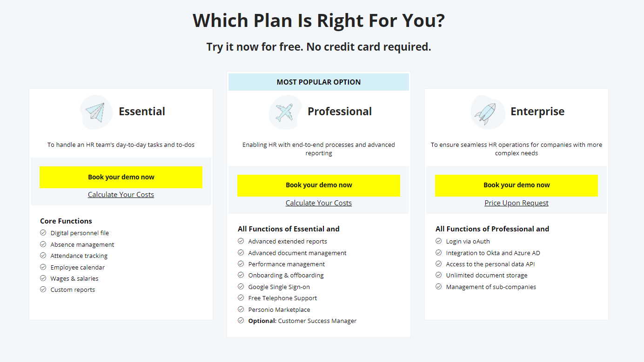This screenshot has height=362, width=644.
Task: Select the Most Popular Option banner
Action: click(x=319, y=82)
